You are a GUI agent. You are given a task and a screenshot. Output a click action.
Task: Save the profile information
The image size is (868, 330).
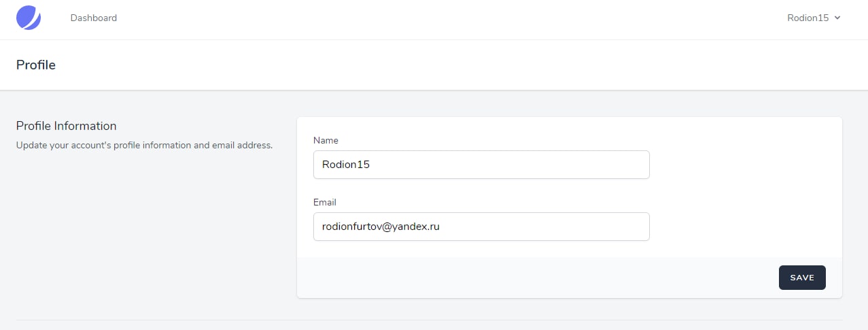click(802, 278)
